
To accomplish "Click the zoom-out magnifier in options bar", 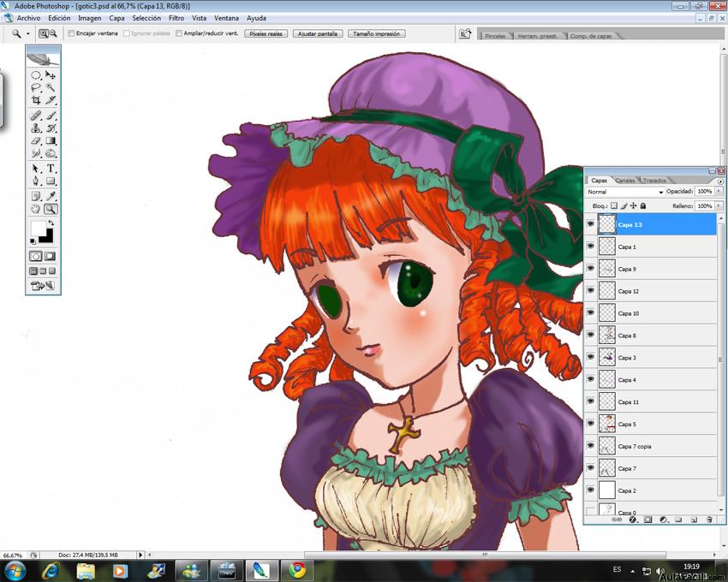I will pos(53,33).
